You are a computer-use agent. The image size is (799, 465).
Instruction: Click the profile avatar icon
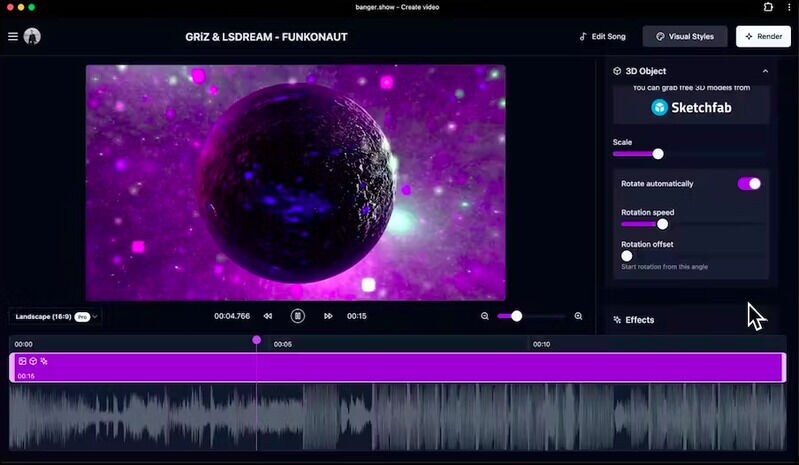tap(32, 37)
